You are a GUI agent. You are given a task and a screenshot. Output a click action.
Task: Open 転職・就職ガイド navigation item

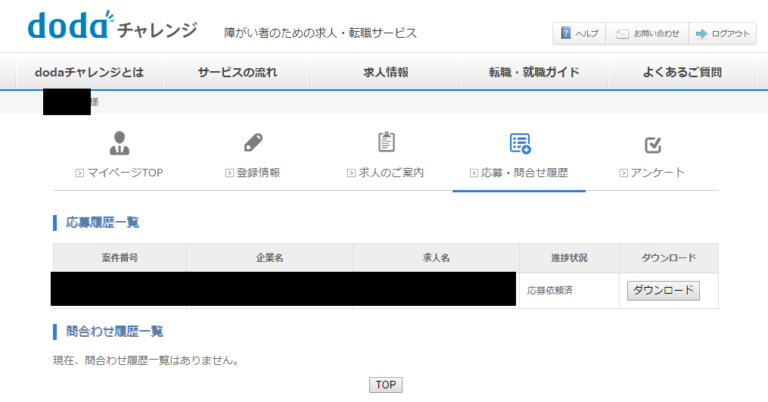pos(533,72)
